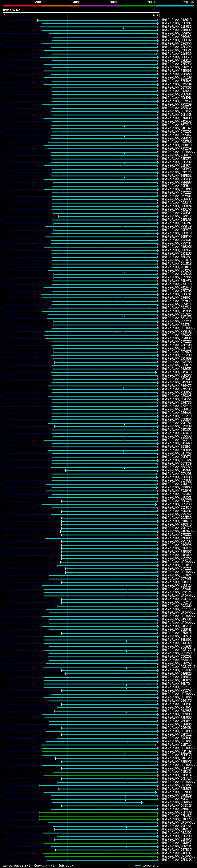Image resolution: width=197 pixels, height=868 pixels.
Task: Open hit UniRef100_A7NUU8
Action: [177, 118]
